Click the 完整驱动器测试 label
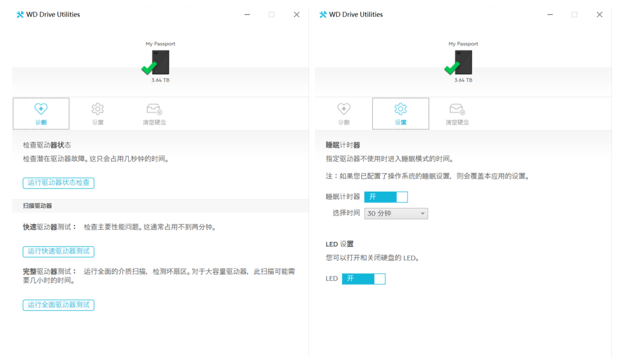The image size is (624, 364). pyautogui.click(x=50, y=271)
